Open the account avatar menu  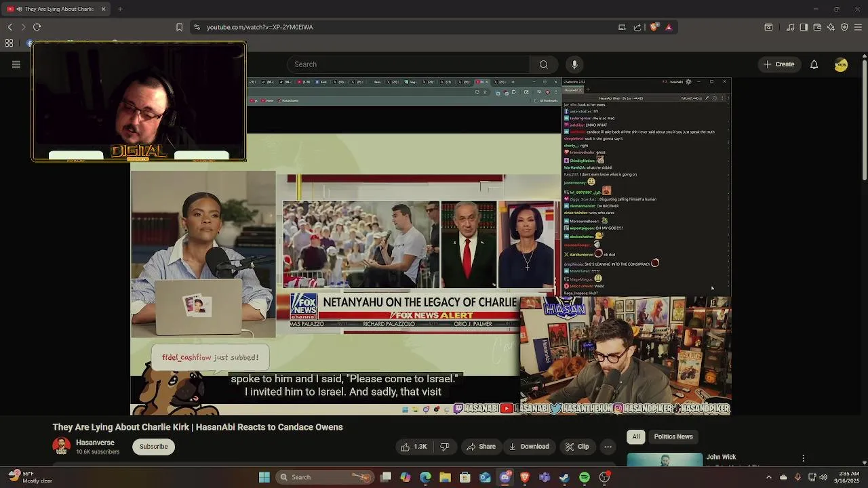coord(841,64)
